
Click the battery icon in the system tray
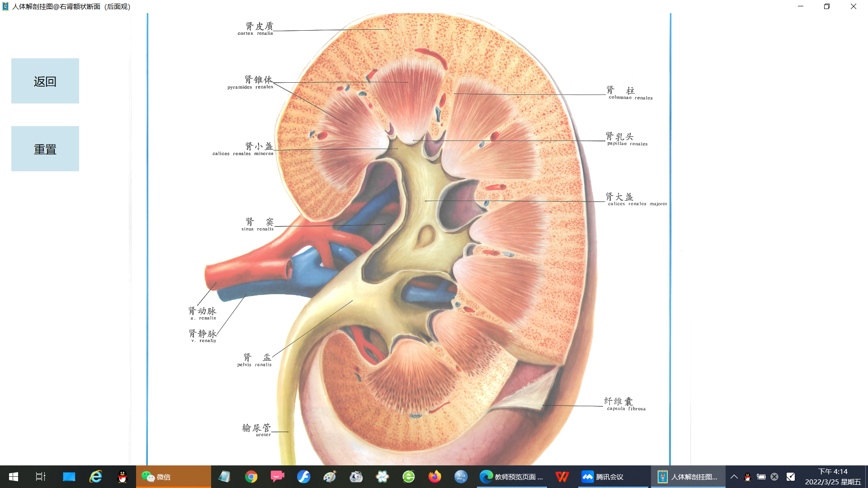(761, 477)
